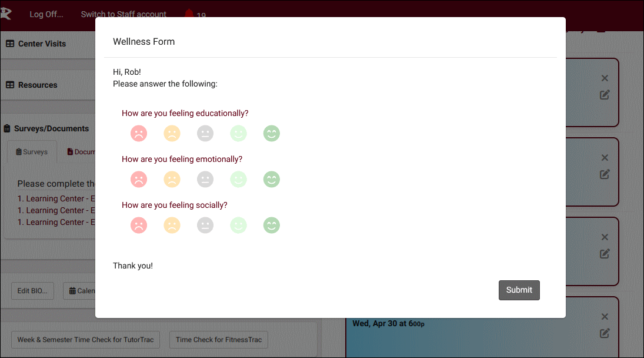The width and height of the screenshot is (644, 358).
Task: Pick very happy face for social feeling
Action: [x=271, y=226]
